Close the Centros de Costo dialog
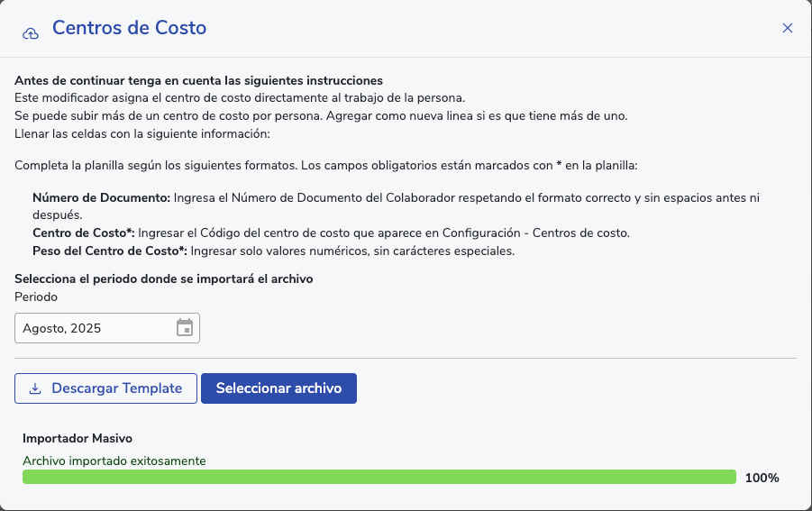 point(787,28)
